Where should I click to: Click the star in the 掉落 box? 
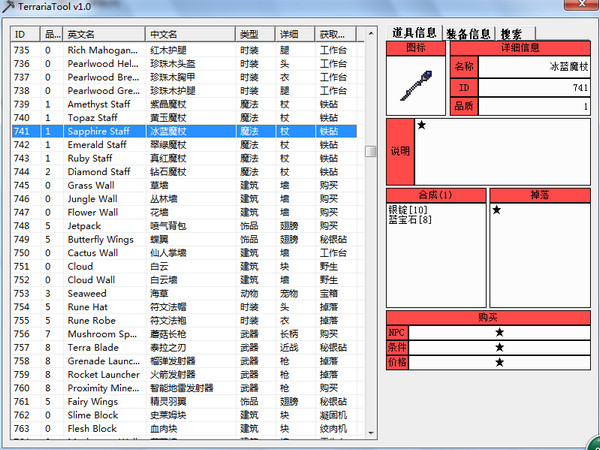496,210
